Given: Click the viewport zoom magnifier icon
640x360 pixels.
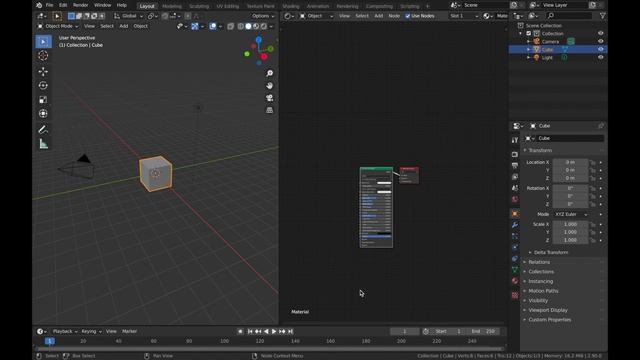Looking at the screenshot, I should pyautogui.click(x=269, y=73).
